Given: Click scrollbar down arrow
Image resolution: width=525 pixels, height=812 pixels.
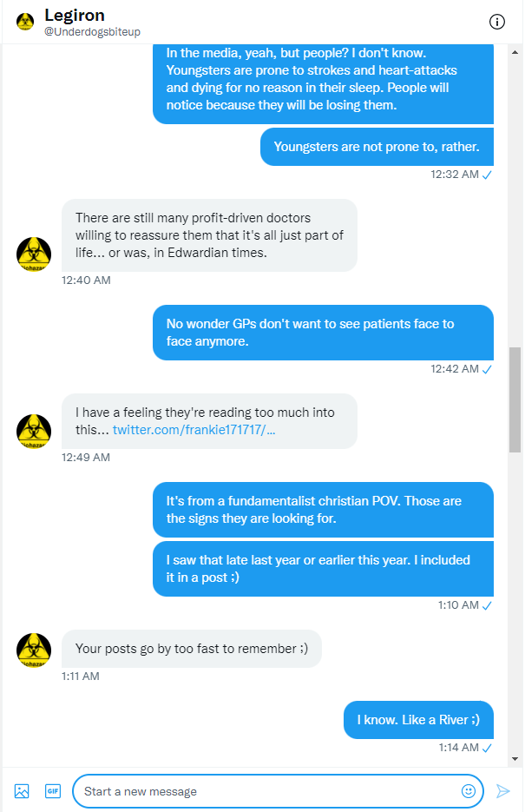Looking at the screenshot, I should coord(515,757).
